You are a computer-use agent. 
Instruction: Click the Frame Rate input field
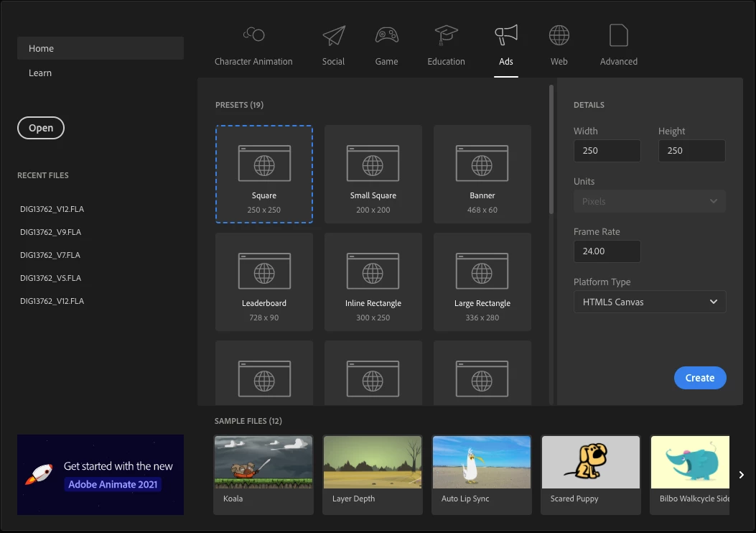tap(607, 251)
